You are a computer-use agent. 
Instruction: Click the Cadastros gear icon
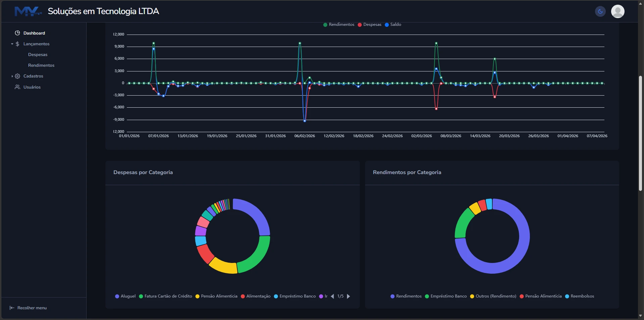[17, 76]
